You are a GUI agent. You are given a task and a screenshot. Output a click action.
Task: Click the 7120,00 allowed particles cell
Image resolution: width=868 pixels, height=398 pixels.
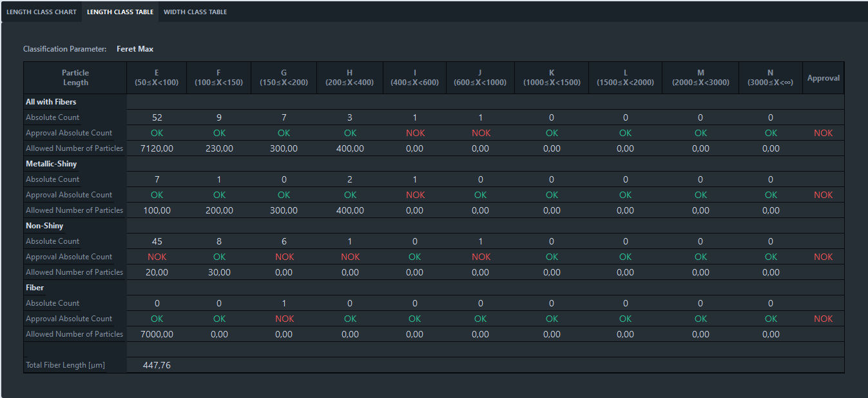point(157,148)
